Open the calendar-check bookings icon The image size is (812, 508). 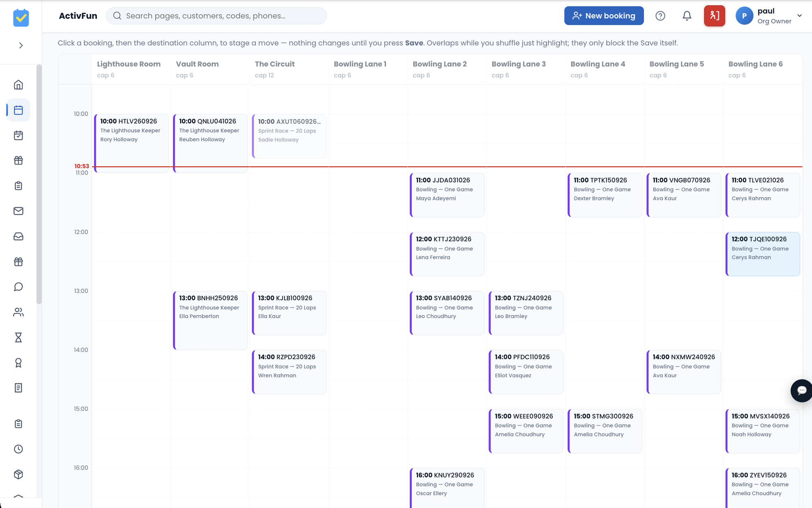[18, 135]
